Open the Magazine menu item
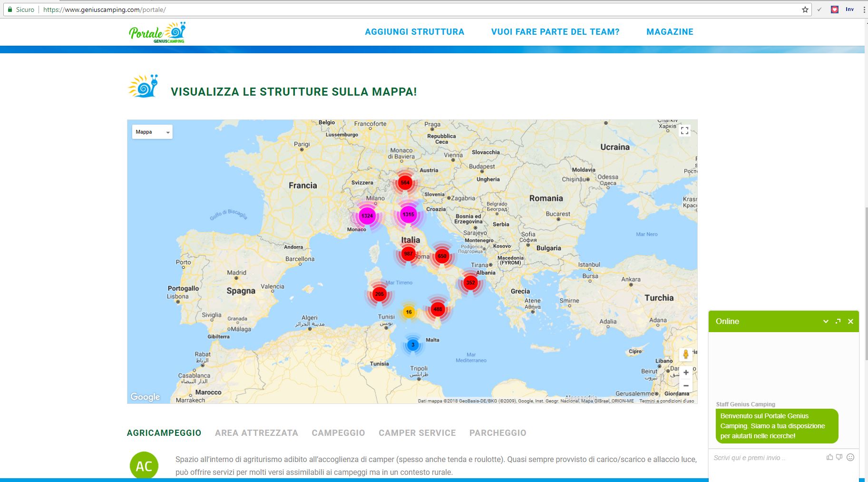The height and width of the screenshot is (482, 868). tap(670, 32)
